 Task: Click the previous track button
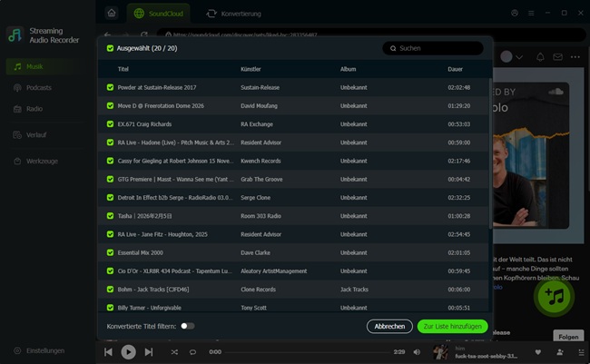(108, 352)
